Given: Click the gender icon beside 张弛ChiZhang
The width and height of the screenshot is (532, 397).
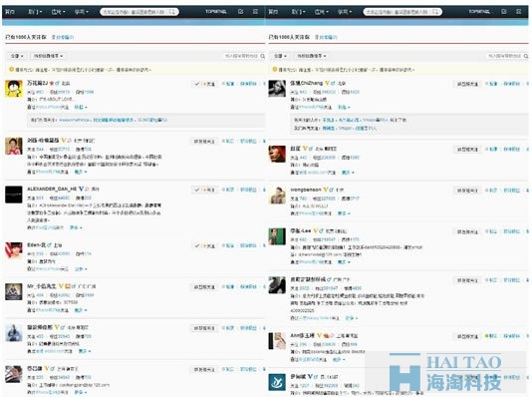Looking at the screenshot, I should pyautogui.click(x=333, y=83).
